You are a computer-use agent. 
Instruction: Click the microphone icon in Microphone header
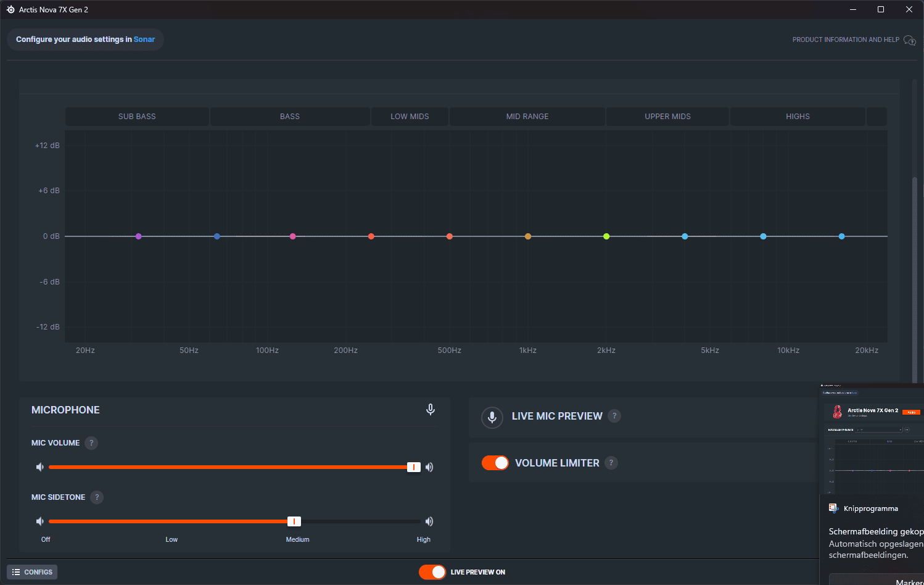pos(431,410)
